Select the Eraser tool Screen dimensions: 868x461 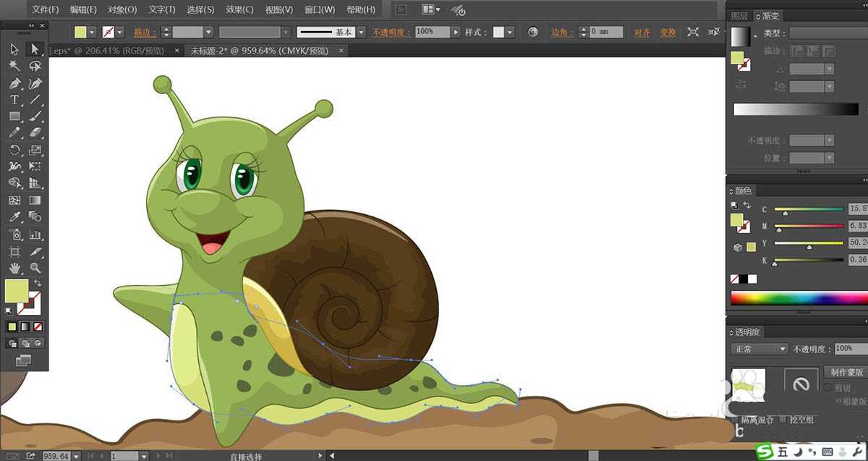pos(34,133)
